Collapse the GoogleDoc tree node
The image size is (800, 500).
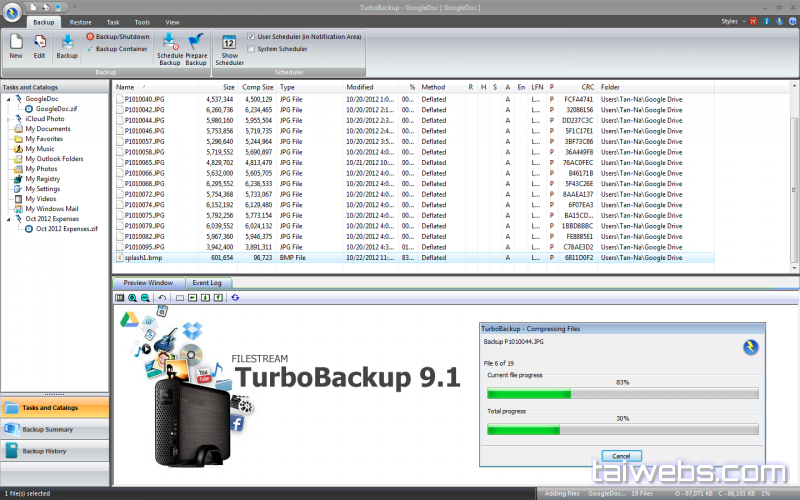(9, 100)
